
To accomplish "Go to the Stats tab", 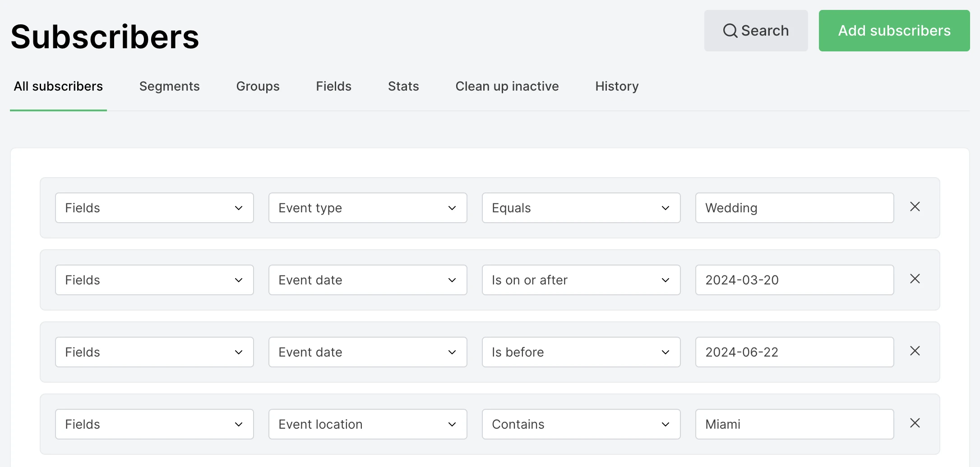I will [403, 86].
